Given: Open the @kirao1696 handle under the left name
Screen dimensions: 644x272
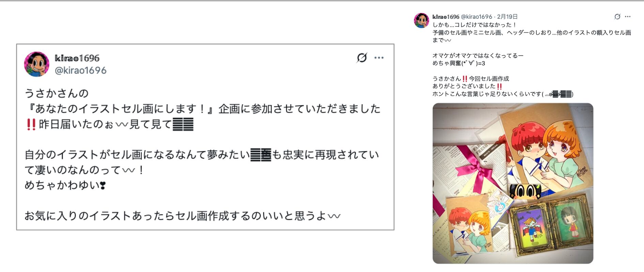Looking at the screenshot, I should tap(81, 71).
